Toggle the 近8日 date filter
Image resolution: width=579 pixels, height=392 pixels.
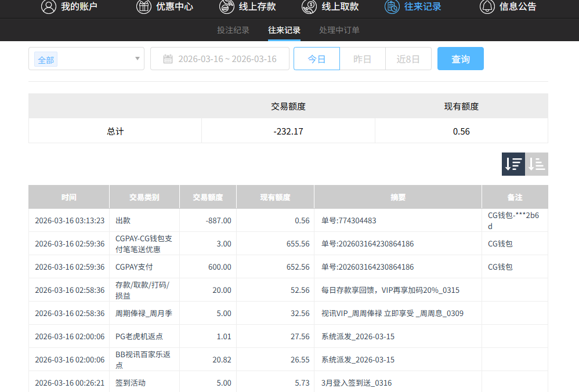[408, 58]
